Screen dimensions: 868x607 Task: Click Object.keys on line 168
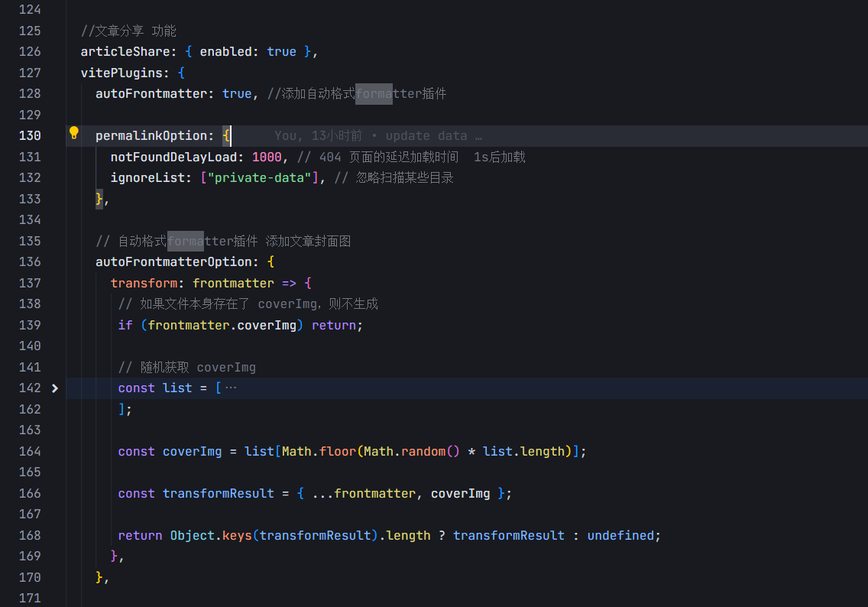pos(211,536)
